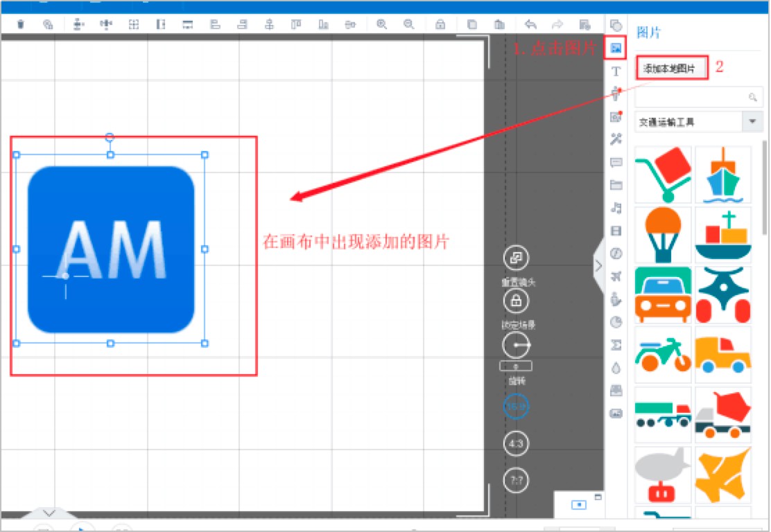
Task: Click the trash delete icon in toolbar
Action: [x=21, y=24]
